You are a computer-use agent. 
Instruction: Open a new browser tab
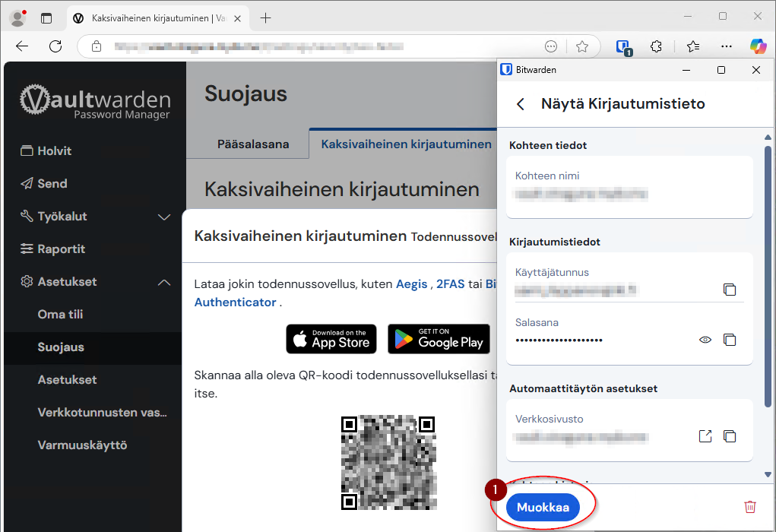[266, 18]
